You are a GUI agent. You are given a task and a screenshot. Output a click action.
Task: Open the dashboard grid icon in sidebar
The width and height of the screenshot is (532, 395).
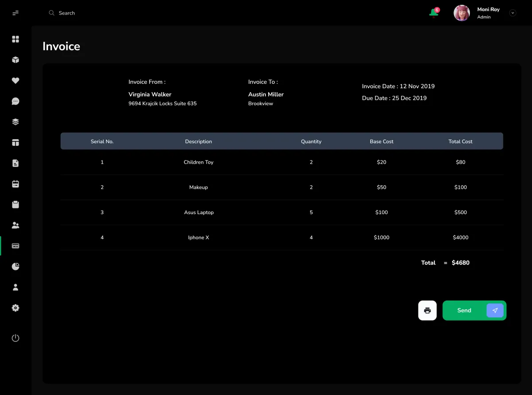coord(16,39)
